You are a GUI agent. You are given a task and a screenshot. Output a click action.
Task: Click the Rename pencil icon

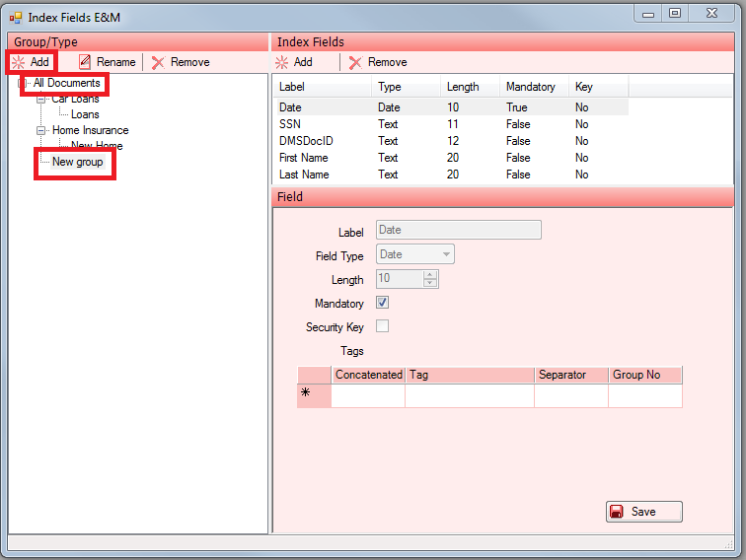pos(85,62)
